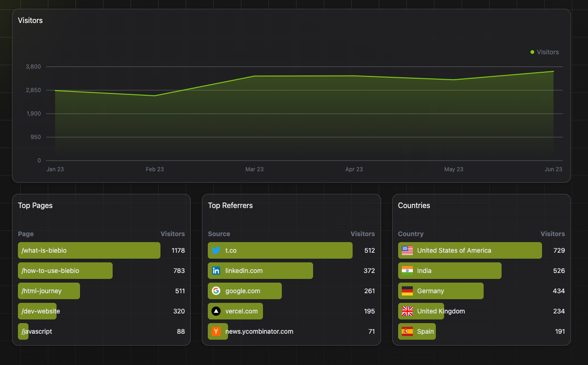
Task: Click the Twitter bird icon for t.co
Action: (x=216, y=250)
